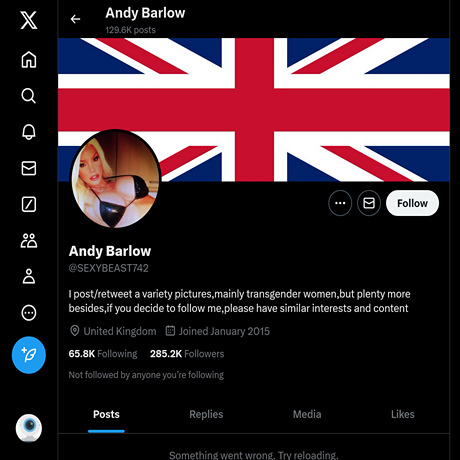Go to Profile person icon in sidebar
Viewport: 460px width, 460px height.
pyautogui.click(x=29, y=276)
